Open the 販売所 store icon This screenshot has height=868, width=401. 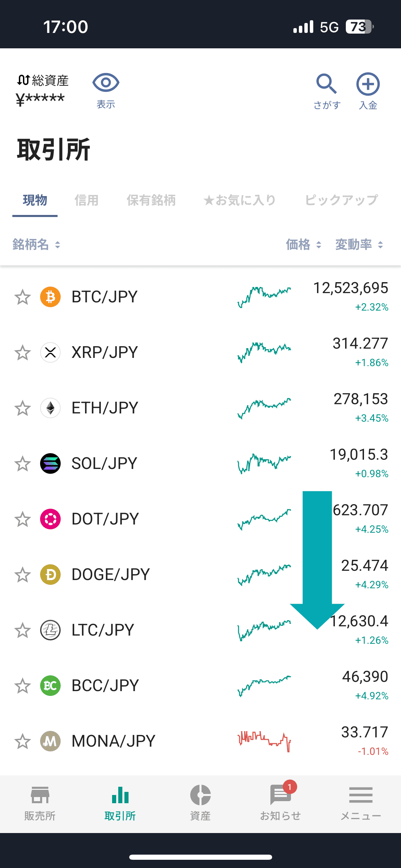click(x=40, y=795)
